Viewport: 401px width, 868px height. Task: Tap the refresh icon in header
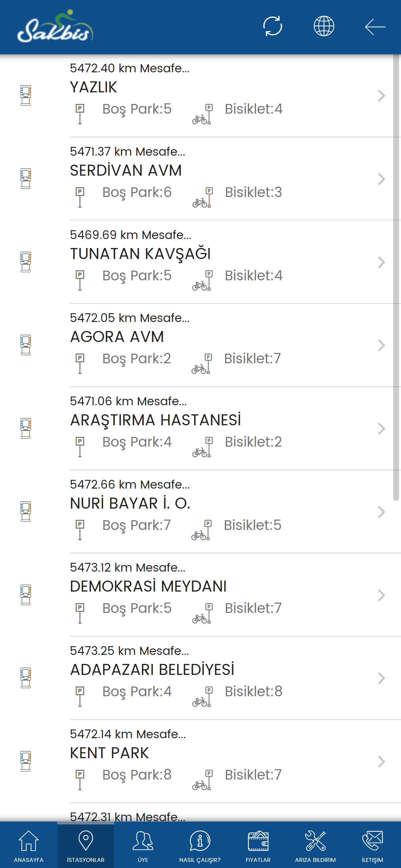click(272, 26)
